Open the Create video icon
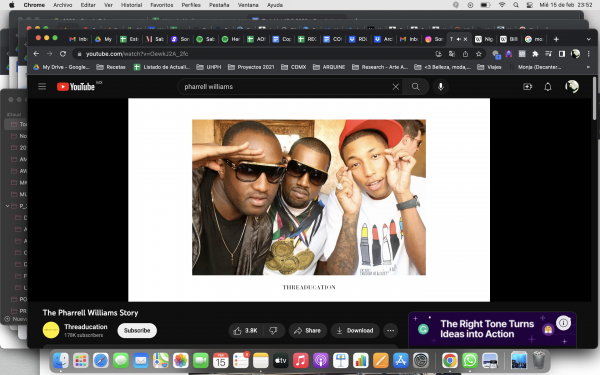This screenshot has width=600, height=375. tap(527, 87)
